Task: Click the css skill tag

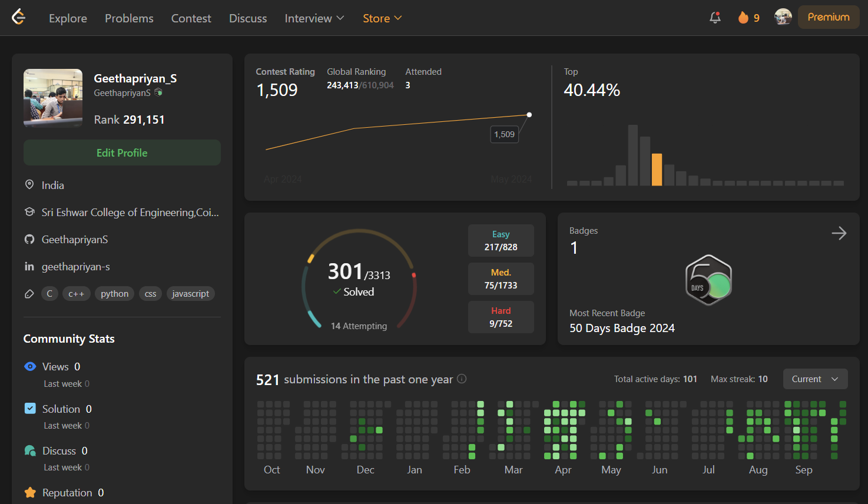Action: click(151, 293)
